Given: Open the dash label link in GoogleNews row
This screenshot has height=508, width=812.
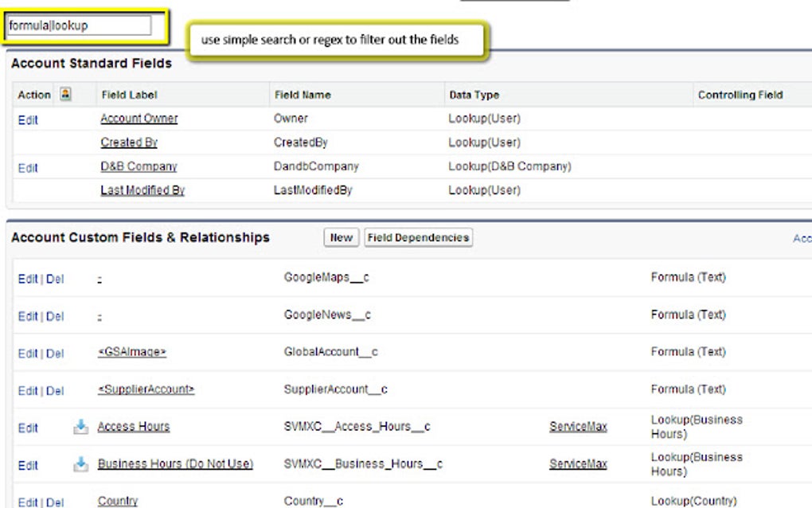Looking at the screenshot, I should [100, 317].
